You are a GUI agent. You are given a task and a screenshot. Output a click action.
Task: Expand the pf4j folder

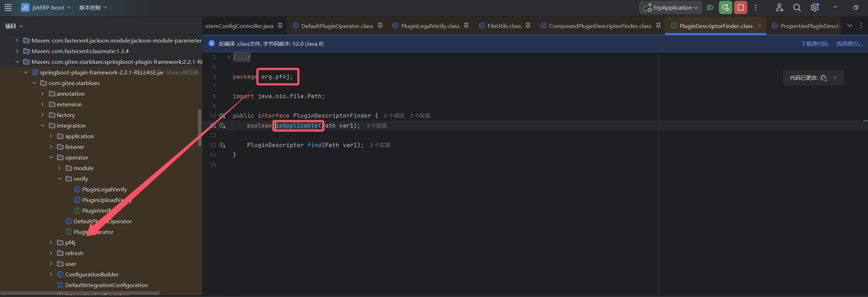(x=51, y=242)
